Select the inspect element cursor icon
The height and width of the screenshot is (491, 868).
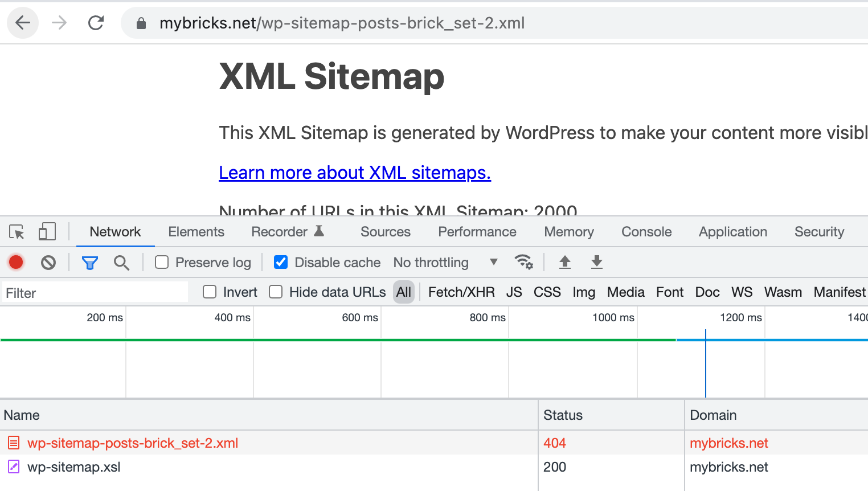[17, 231]
